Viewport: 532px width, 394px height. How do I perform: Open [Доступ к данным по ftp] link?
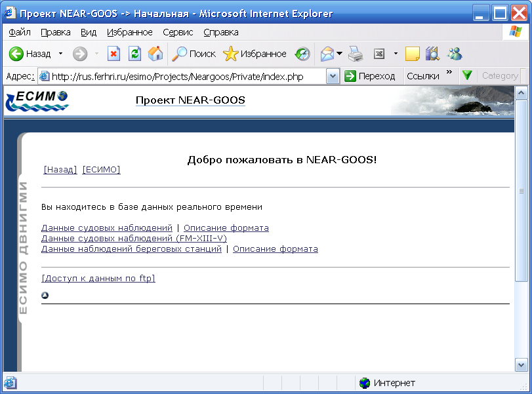point(98,279)
